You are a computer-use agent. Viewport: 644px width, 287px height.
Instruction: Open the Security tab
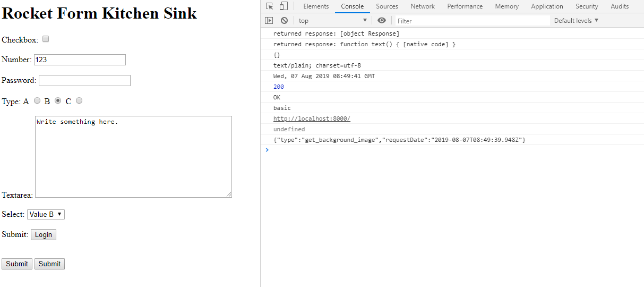point(587,6)
